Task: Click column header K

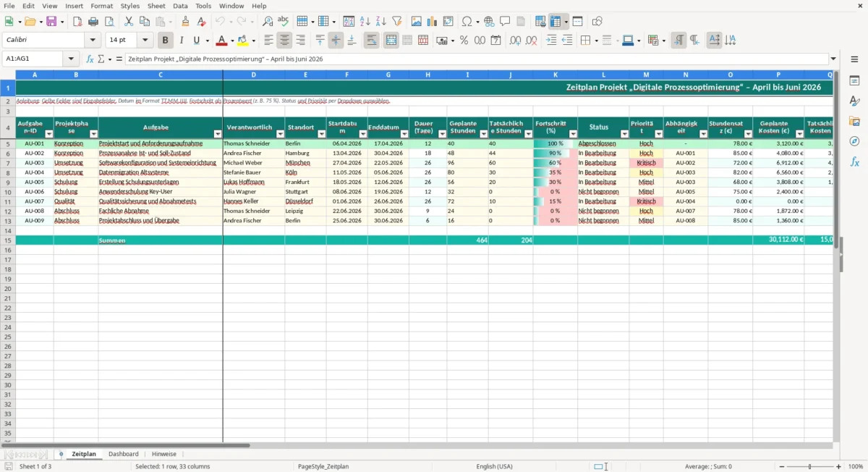Action: [x=556, y=75]
